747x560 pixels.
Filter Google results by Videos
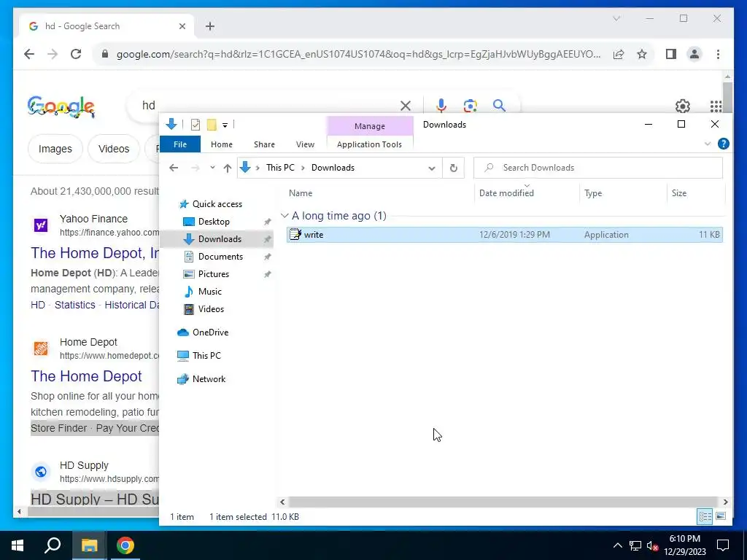pyautogui.click(x=114, y=149)
